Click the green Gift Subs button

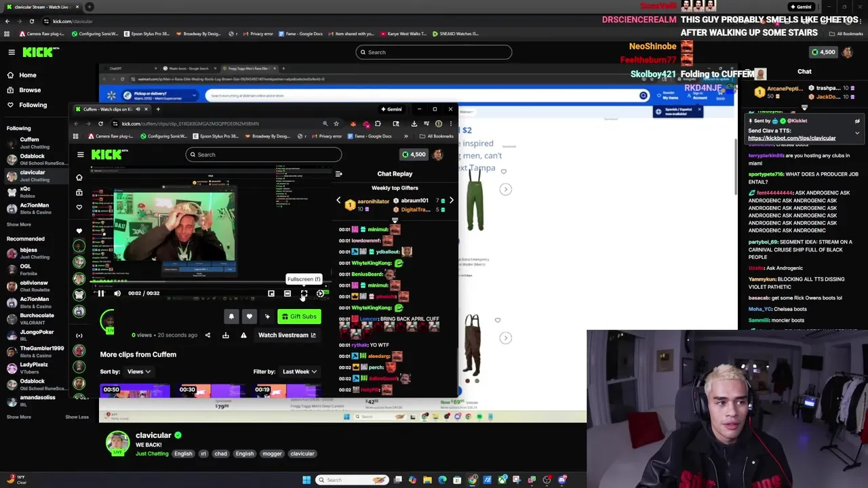(299, 317)
